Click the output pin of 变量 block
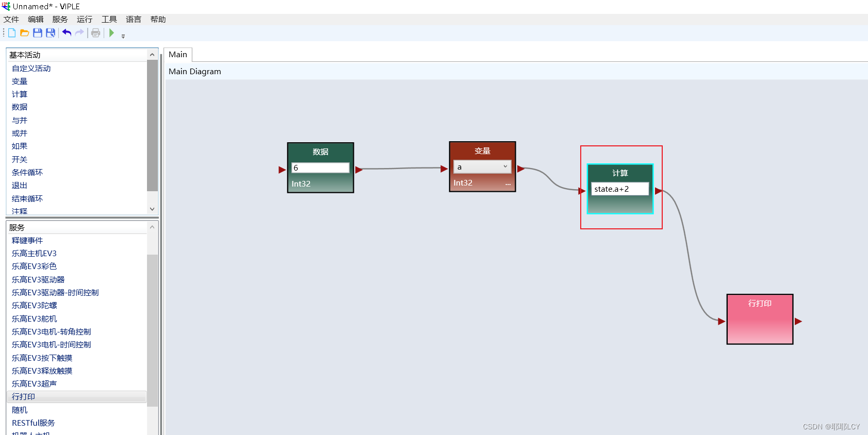The image size is (868, 435). tap(521, 169)
